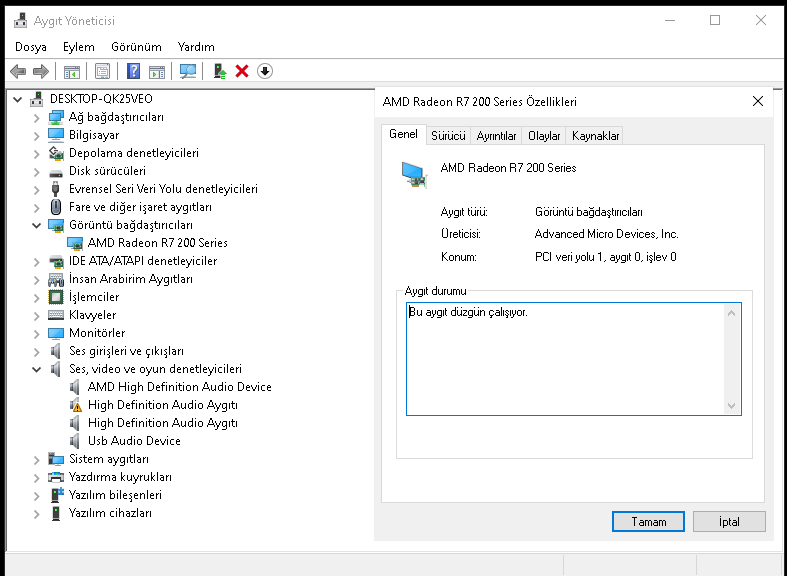Click the black down-arrow toolbar icon

[x=265, y=71]
